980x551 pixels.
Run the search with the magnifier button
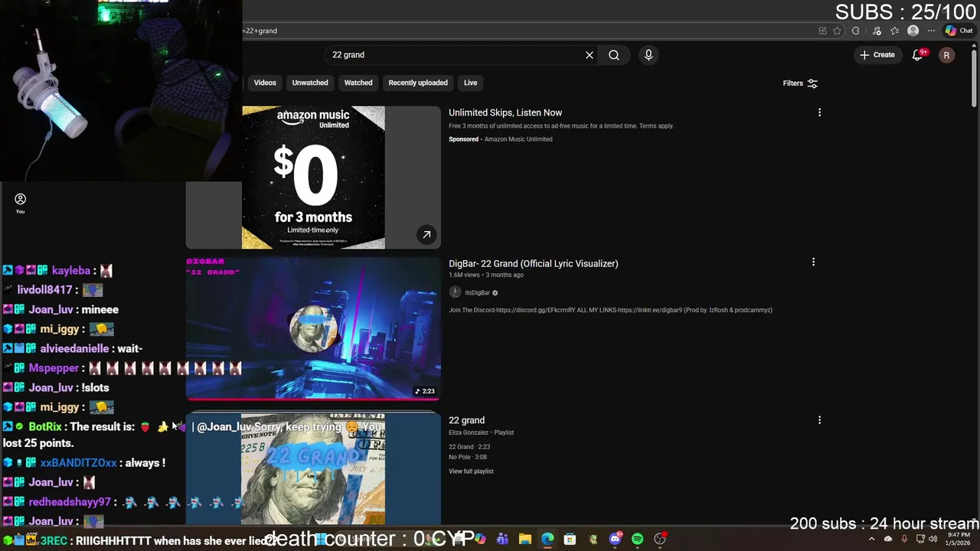click(614, 55)
